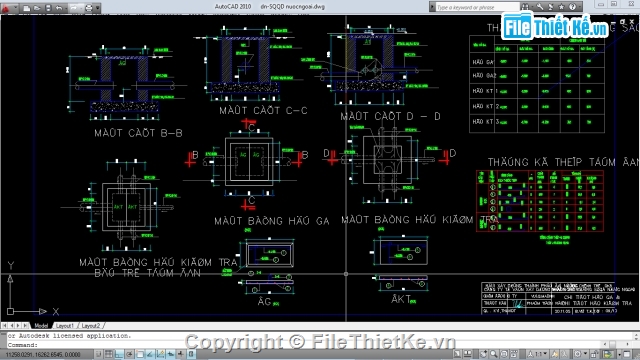Toggle Grid Display in status bar

[x=109, y=354]
